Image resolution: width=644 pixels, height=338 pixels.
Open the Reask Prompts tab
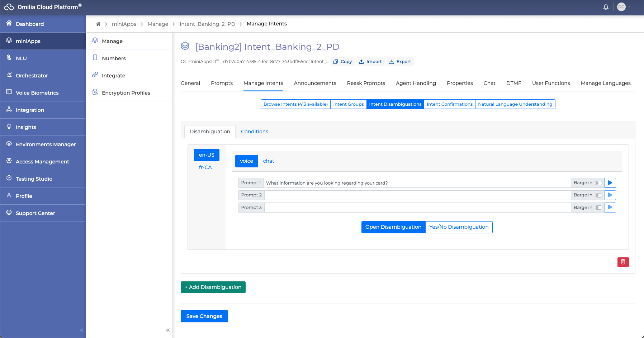(x=366, y=83)
